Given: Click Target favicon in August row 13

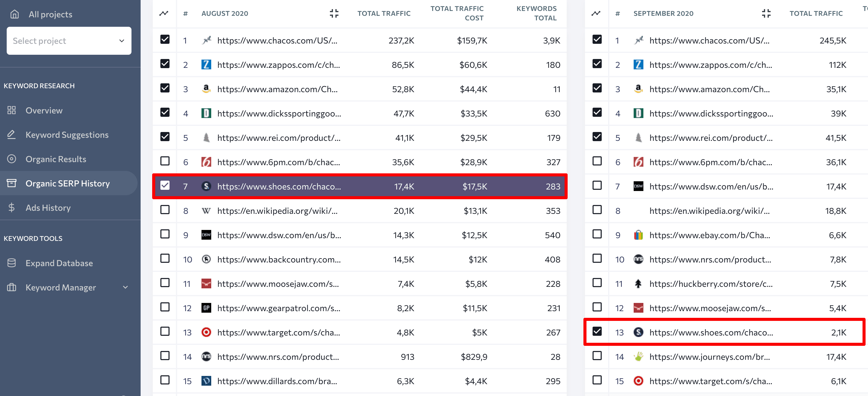Looking at the screenshot, I should coord(206,332).
